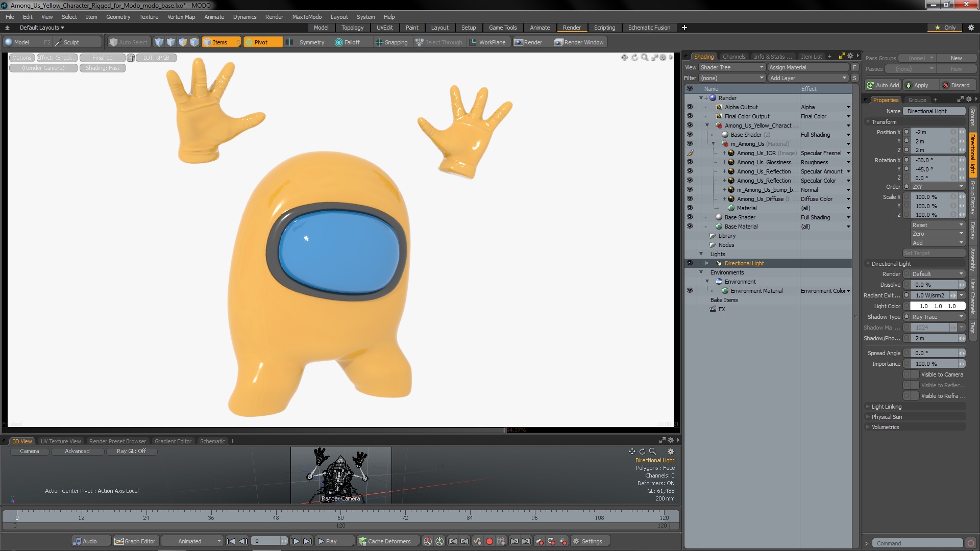Click the render viewport zoom magnifier icon

click(645, 58)
